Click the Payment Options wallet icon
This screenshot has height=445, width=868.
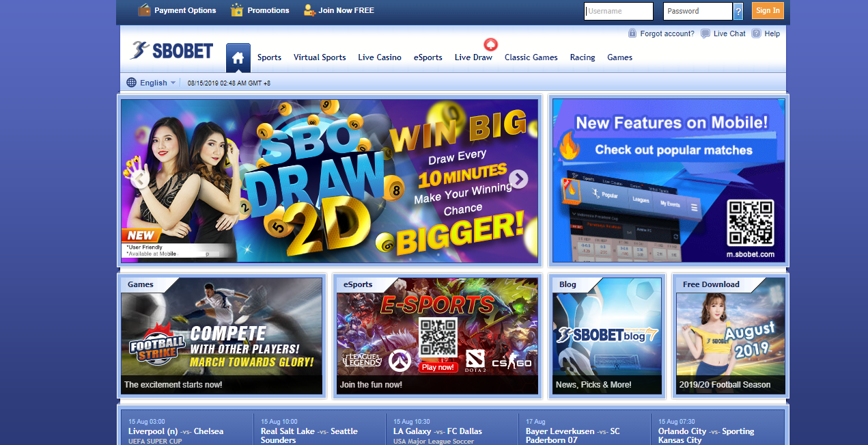144,10
